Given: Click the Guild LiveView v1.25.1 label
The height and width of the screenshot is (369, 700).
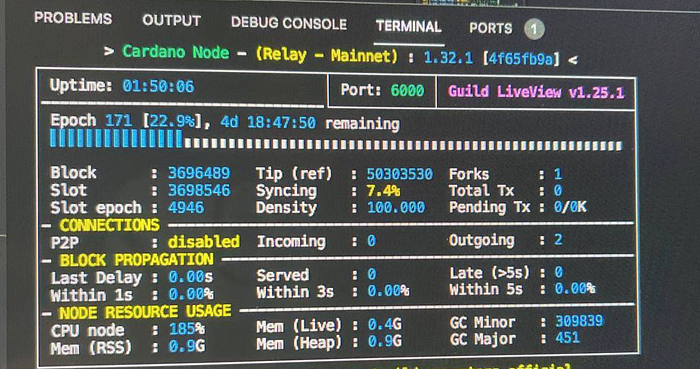Looking at the screenshot, I should click(x=536, y=92).
